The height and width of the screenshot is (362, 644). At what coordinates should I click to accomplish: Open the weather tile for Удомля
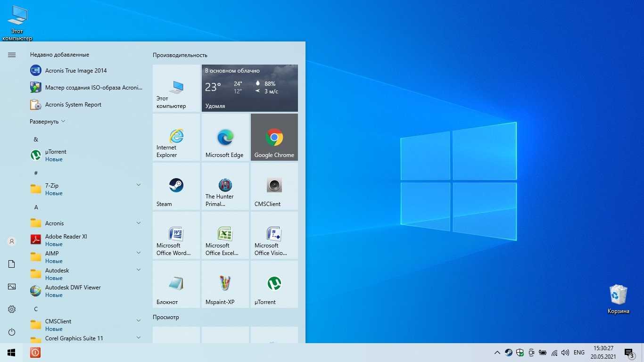249,88
